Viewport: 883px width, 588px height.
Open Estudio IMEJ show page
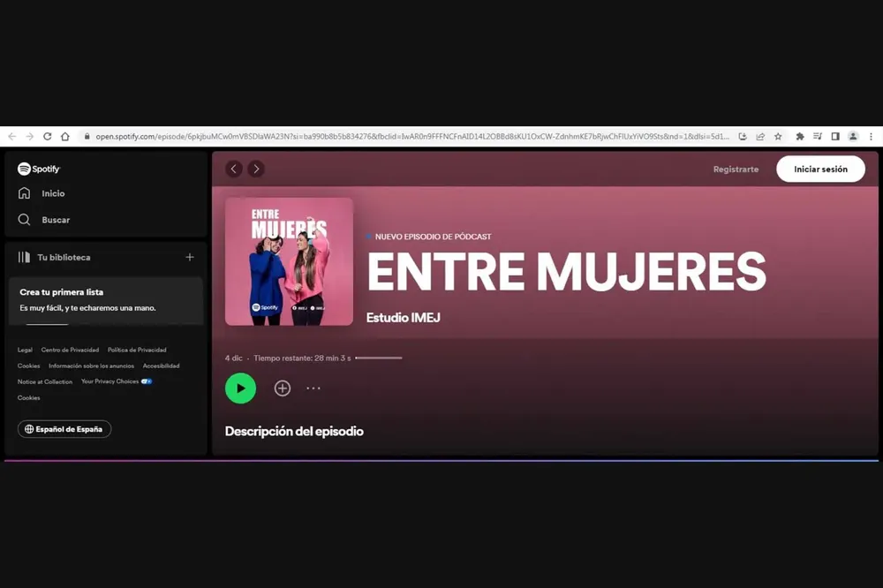click(403, 318)
